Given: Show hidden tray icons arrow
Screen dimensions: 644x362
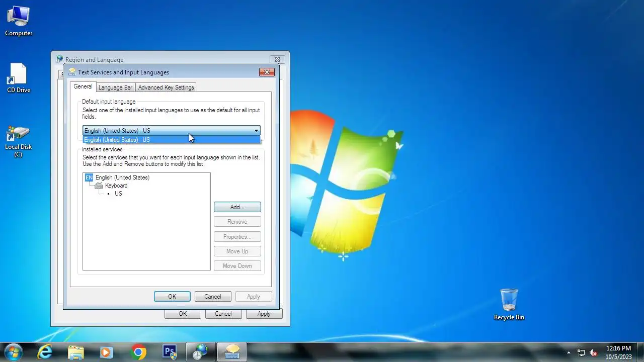Looking at the screenshot, I should (x=569, y=352).
